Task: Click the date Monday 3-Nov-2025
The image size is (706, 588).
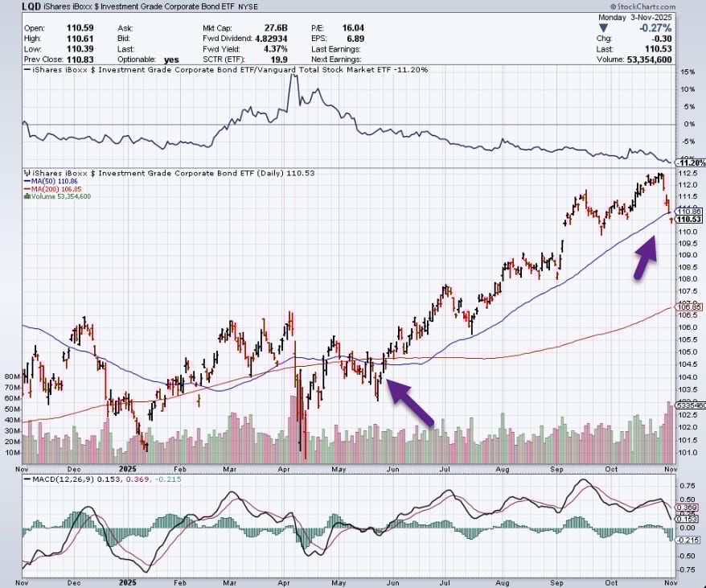Action: 635,18
